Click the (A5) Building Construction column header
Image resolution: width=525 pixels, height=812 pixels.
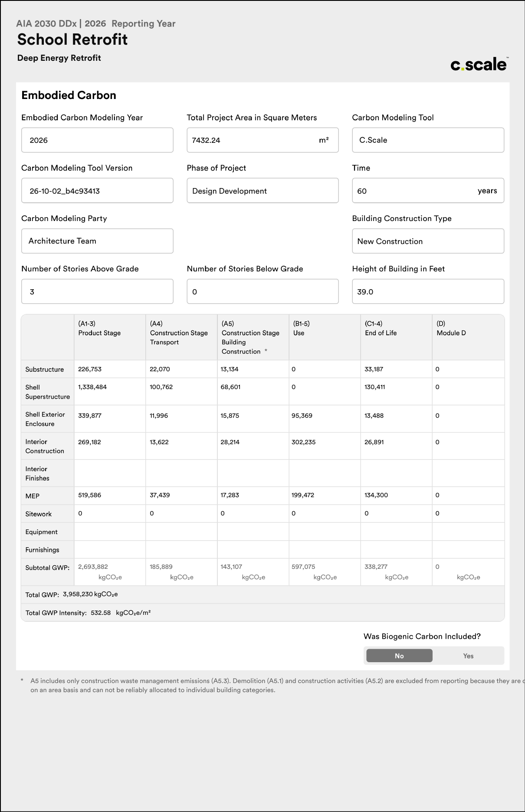253,337
